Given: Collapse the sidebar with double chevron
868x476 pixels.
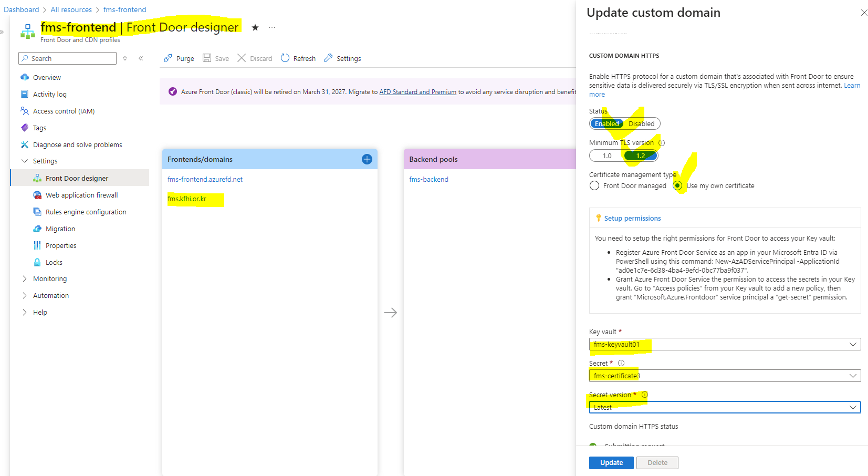Looking at the screenshot, I should [x=141, y=58].
